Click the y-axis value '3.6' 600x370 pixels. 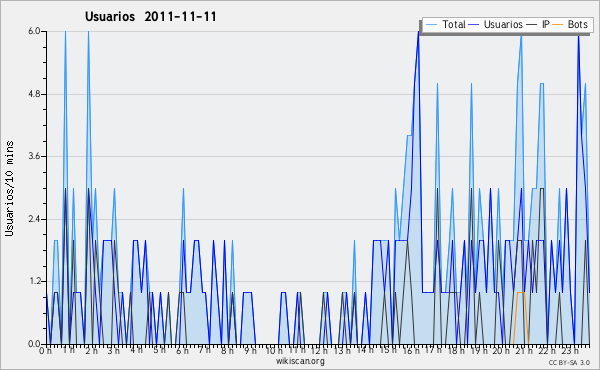34,156
